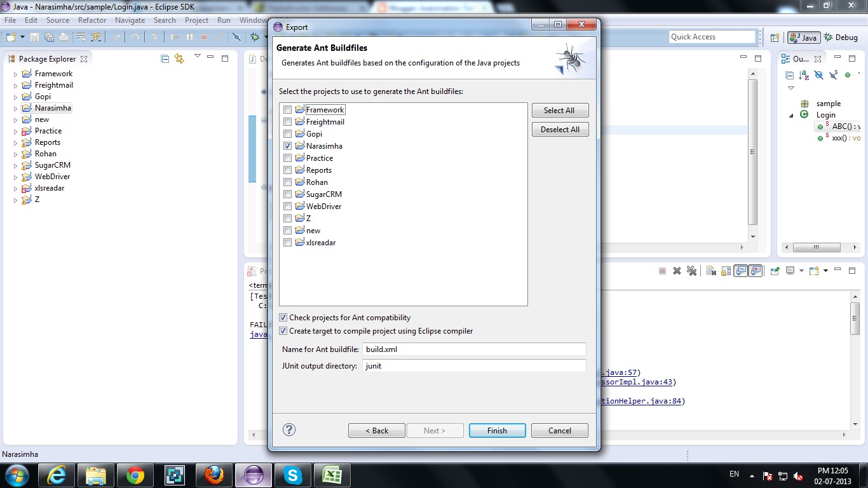Uncheck the Narasimha project checkbox
This screenshot has width=868, height=488.
click(x=287, y=146)
